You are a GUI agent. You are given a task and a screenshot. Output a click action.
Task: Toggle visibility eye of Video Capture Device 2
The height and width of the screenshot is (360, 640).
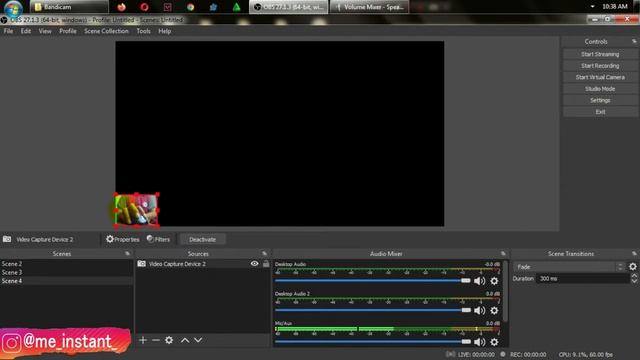coord(254,264)
